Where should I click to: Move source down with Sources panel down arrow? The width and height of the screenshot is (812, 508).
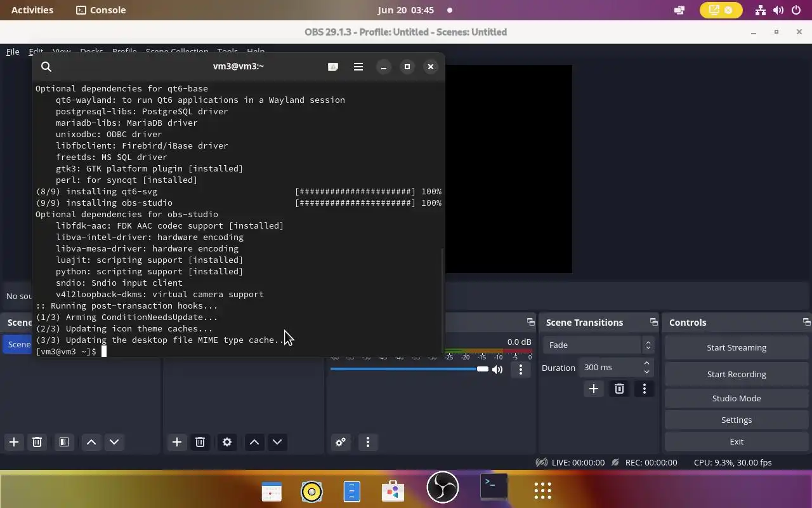click(x=277, y=442)
